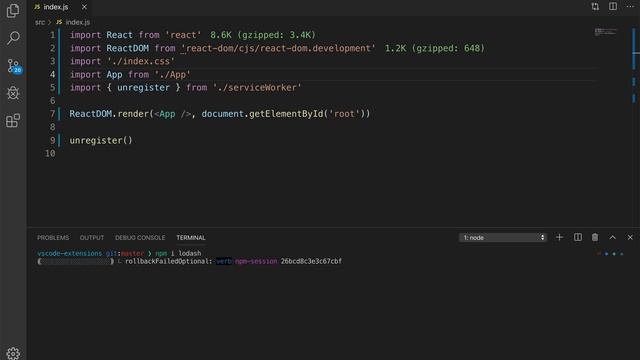Open editor More Actions ellipsis menu

(x=630, y=7)
